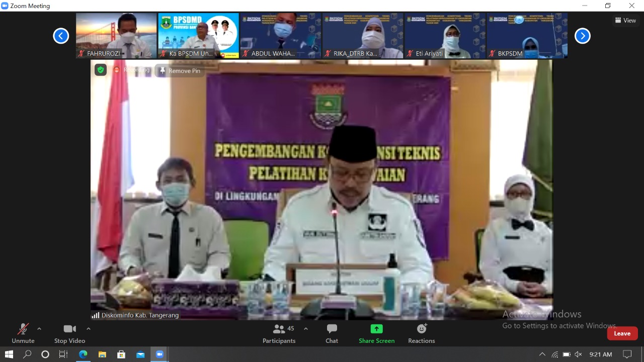
Task: Click the signal strength icon on pinned video
Action: tap(95, 315)
